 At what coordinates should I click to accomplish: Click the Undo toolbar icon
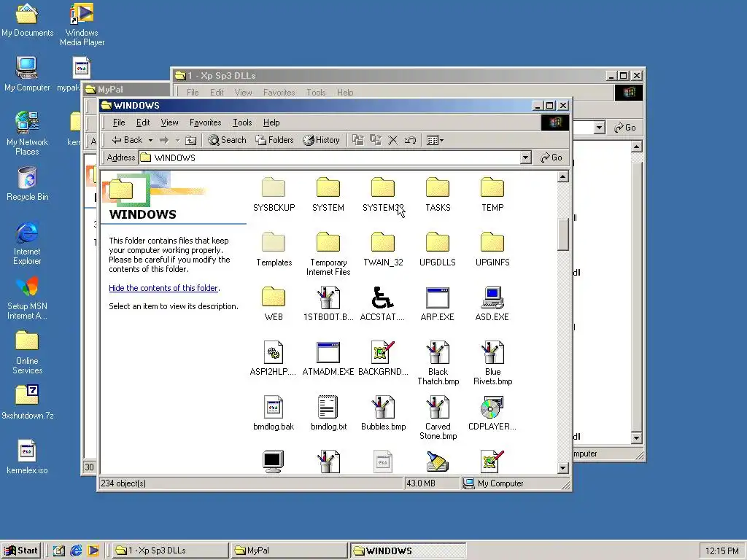tap(410, 140)
